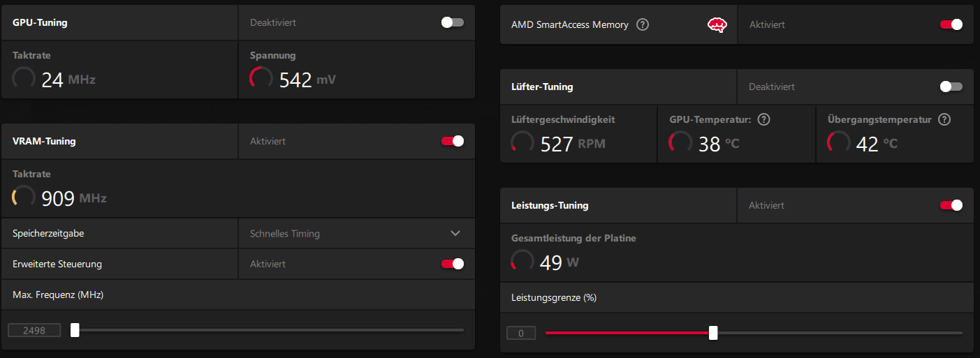
Task: Click the Max. Frequenz value field 2498
Action: click(34, 330)
